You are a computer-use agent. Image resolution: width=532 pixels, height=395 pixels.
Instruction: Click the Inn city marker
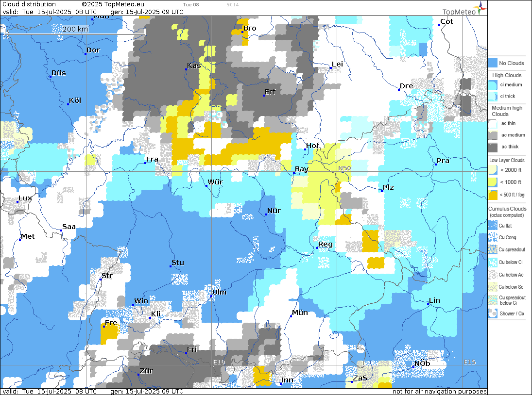coord(281,383)
